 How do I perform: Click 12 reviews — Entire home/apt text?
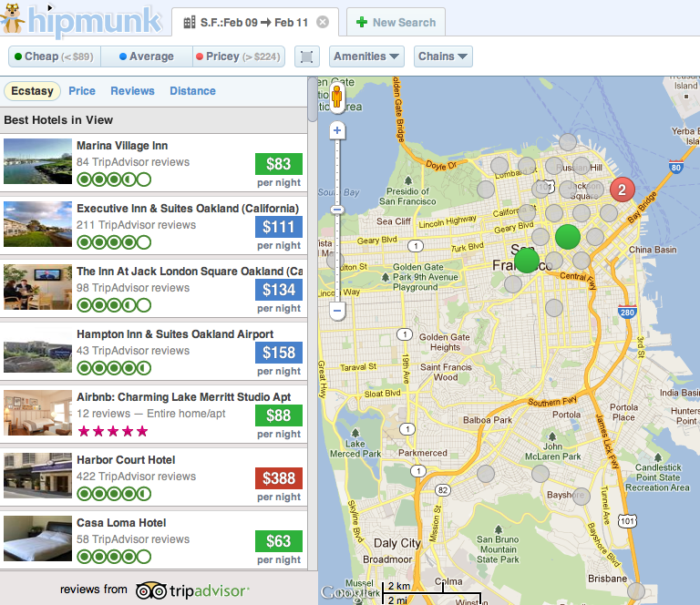click(x=151, y=414)
